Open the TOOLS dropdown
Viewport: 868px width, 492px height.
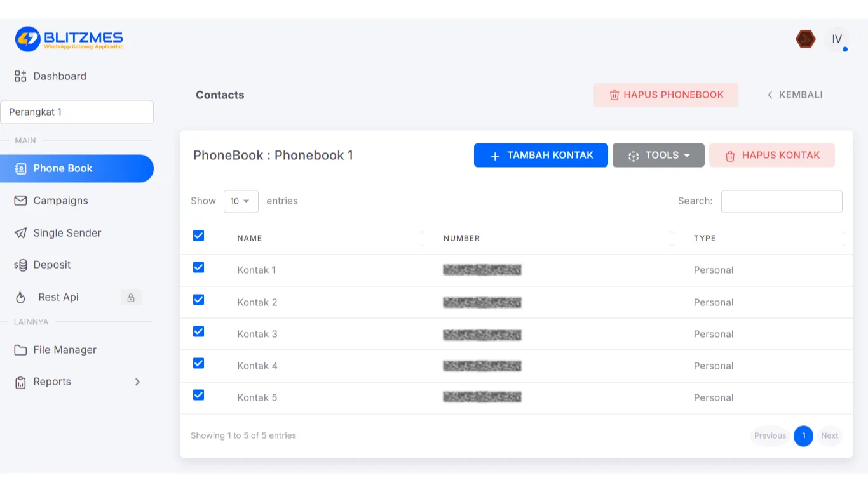(658, 155)
